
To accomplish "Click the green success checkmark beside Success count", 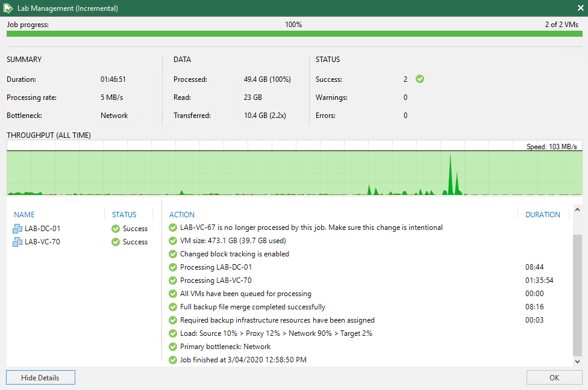I will point(420,79).
